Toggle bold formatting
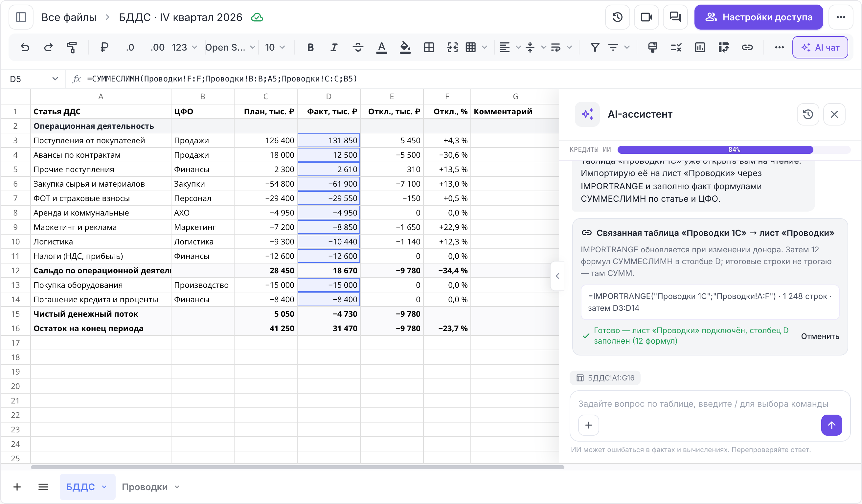 pyautogui.click(x=310, y=47)
